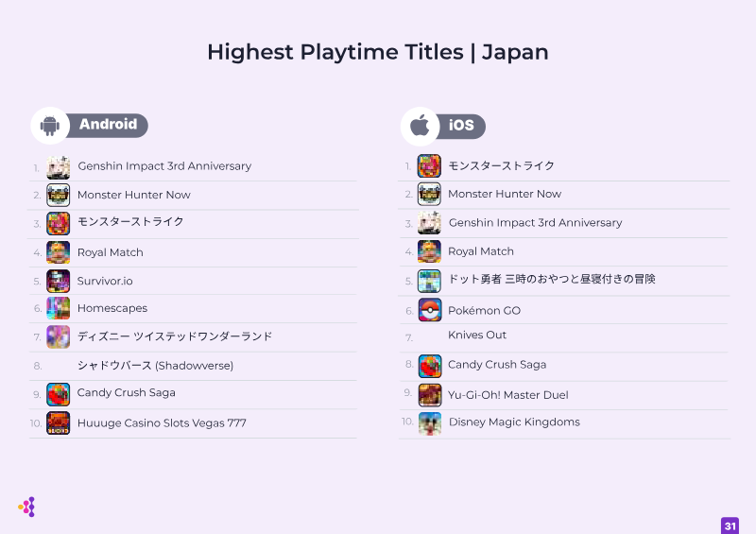The width and height of the screenshot is (756, 534).
Task: Click Monster Hunter Now icon under iOS
Action: 430,195
